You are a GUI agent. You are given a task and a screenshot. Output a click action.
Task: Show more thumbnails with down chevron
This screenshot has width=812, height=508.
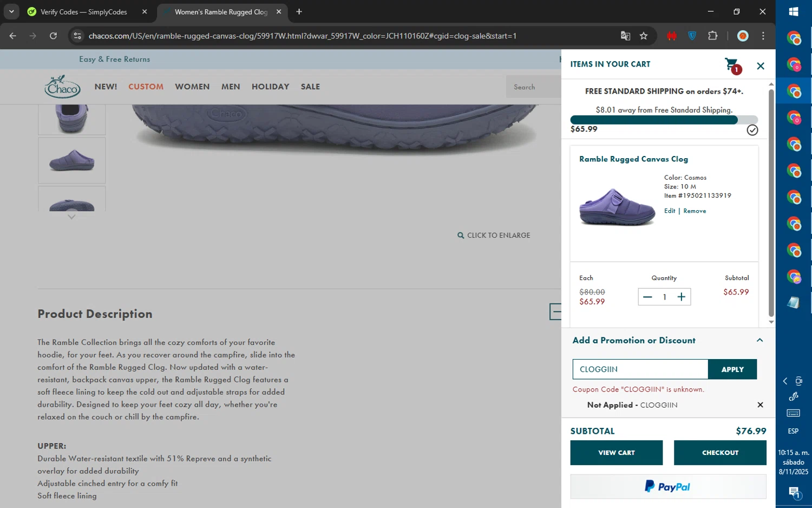[71, 217]
